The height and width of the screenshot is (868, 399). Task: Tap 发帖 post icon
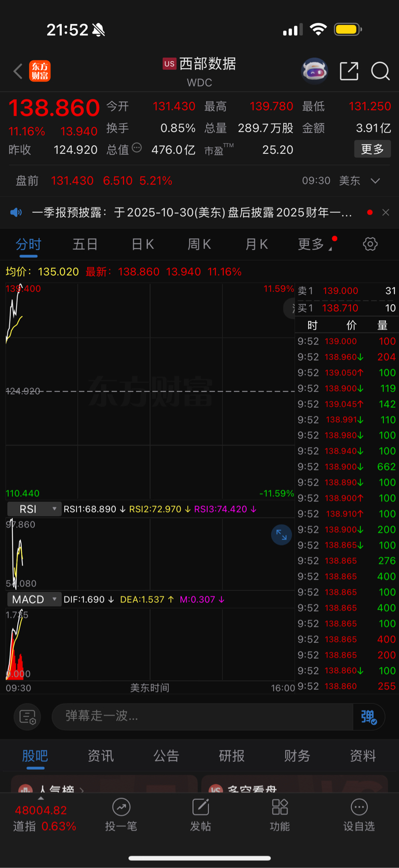pos(201,807)
